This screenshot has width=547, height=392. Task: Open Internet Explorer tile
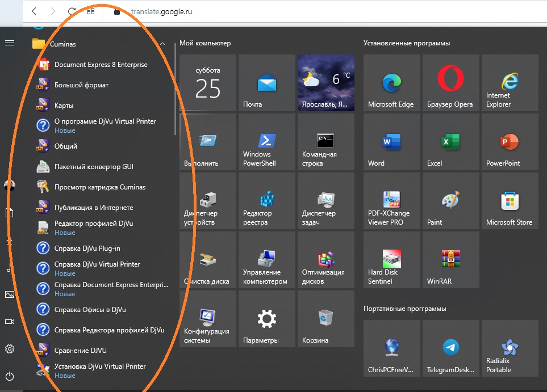pyautogui.click(x=510, y=83)
